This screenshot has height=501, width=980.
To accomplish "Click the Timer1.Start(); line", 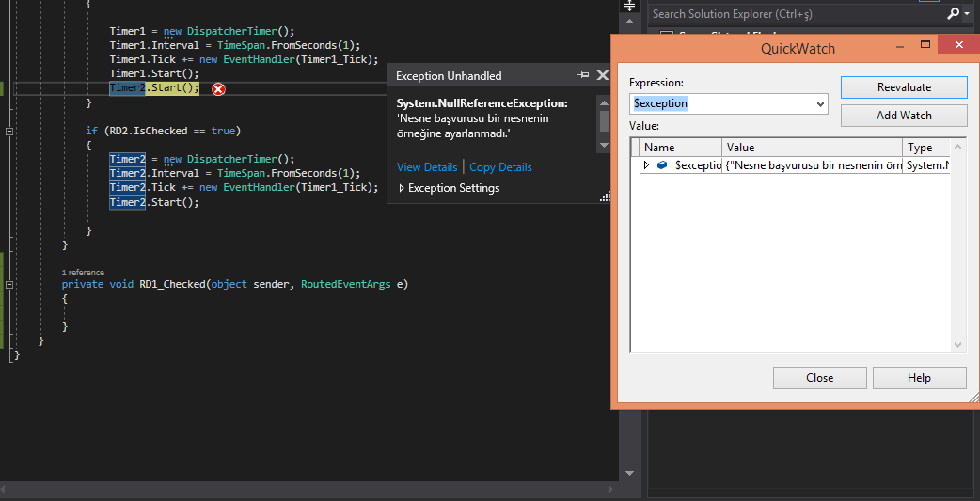I will (154, 73).
